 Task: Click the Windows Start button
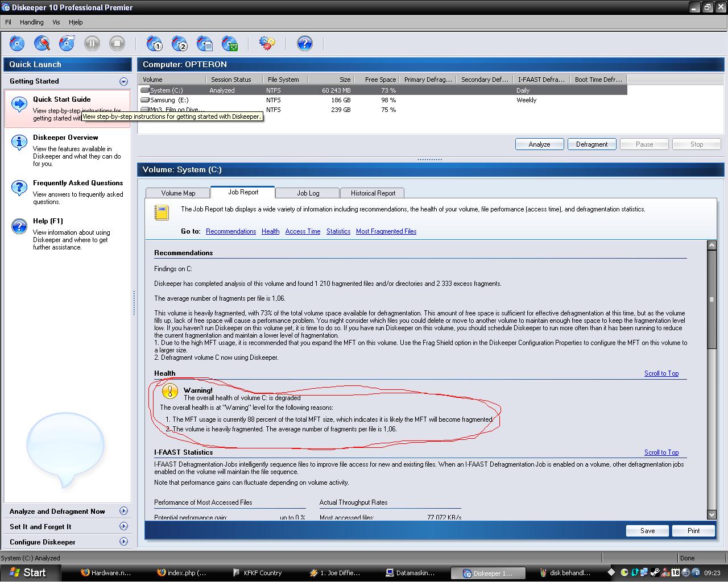point(28,572)
